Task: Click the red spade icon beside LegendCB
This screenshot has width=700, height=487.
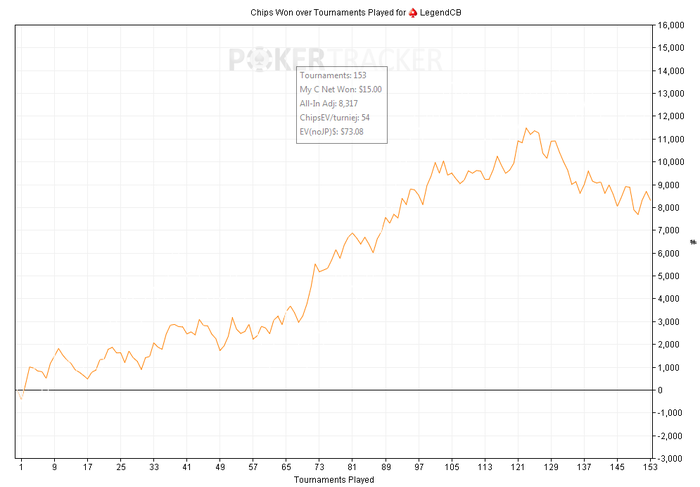Action: click(413, 13)
